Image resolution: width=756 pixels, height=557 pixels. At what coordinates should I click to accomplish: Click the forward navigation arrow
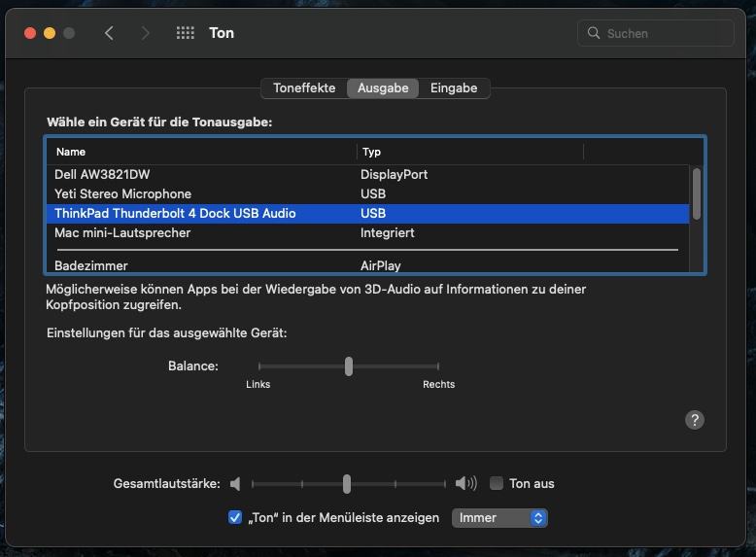(146, 33)
